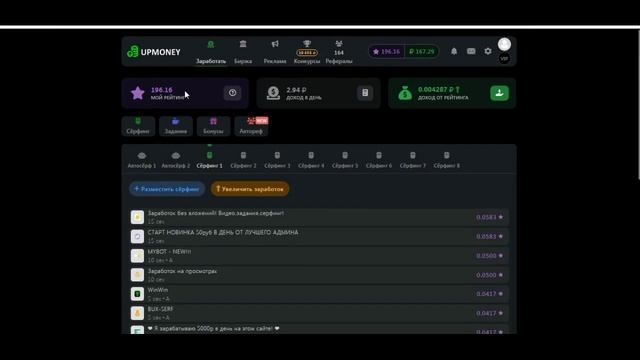Click the page scrollbar at right edge
The height and width of the screenshot is (360, 640).
click(x=639, y=104)
